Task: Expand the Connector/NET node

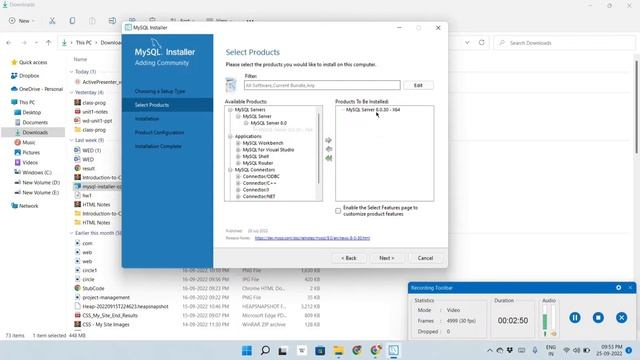Action: (238, 196)
